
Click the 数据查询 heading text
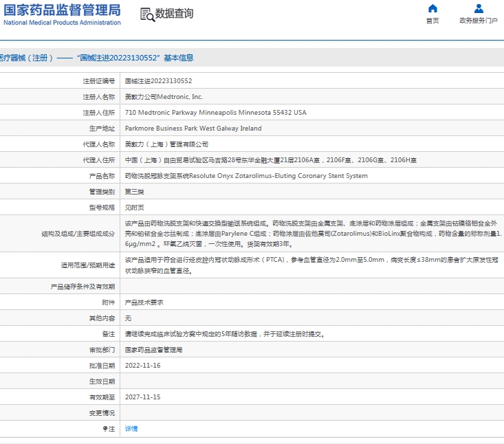point(174,14)
